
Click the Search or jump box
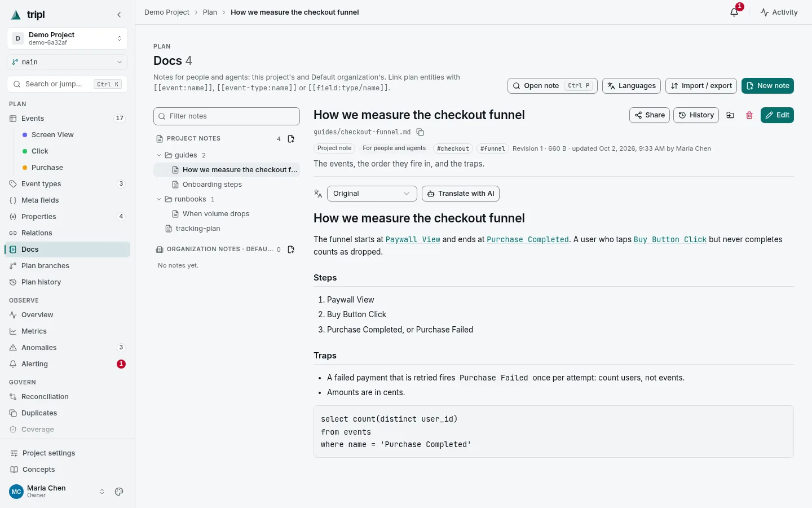click(68, 84)
